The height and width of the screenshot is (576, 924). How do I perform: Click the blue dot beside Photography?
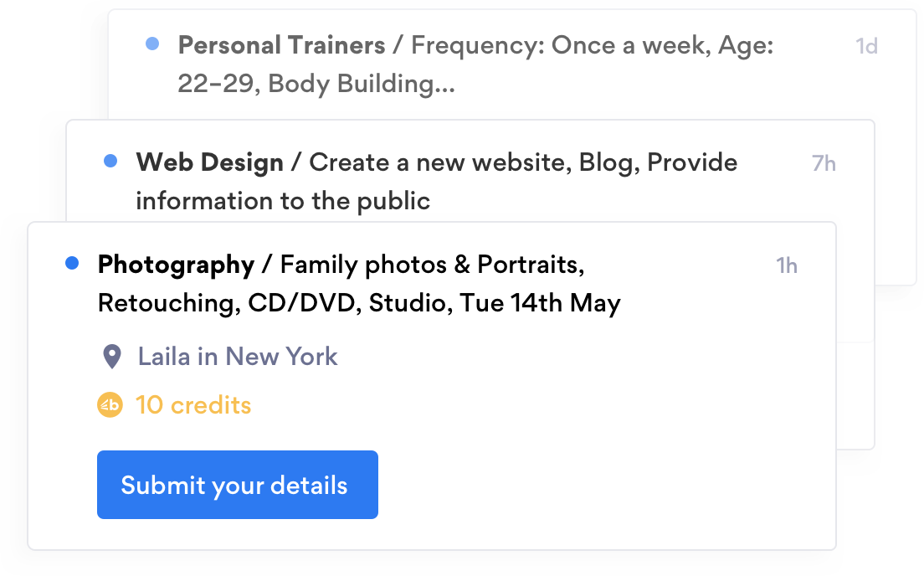72,264
